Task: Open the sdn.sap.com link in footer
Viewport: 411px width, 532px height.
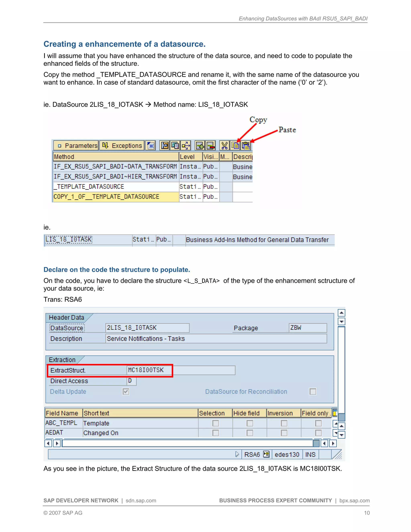Action: click(x=141, y=500)
